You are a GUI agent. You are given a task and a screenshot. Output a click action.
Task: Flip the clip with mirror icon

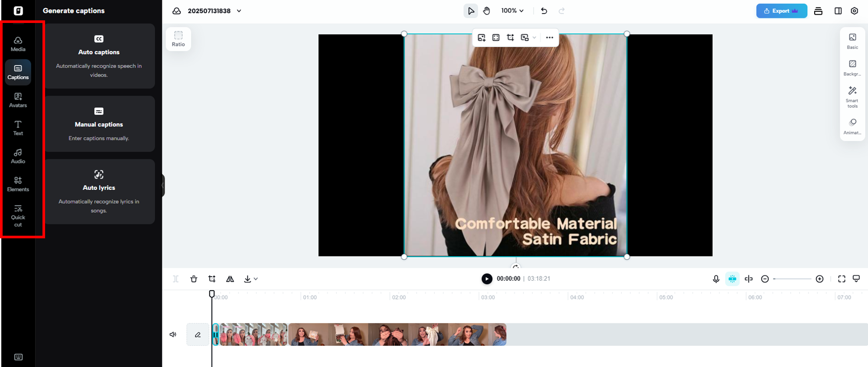tap(230, 279)
